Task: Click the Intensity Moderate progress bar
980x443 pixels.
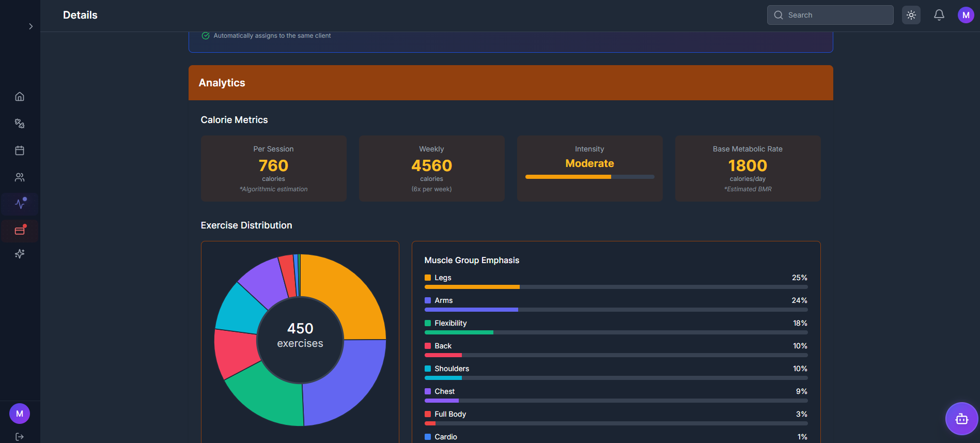Action: point(589,177)
